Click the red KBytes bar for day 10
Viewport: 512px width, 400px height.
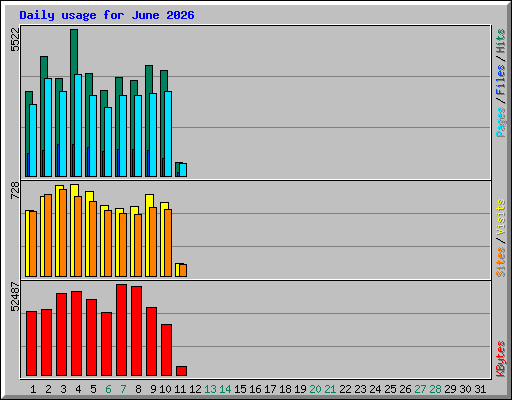(x=166, y=350)
